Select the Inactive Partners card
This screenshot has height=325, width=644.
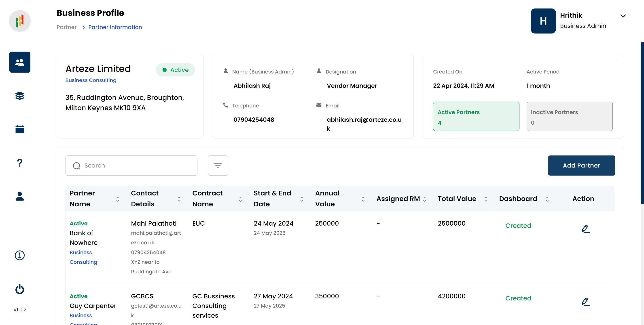pyautogui.click(x=569, y=116)
